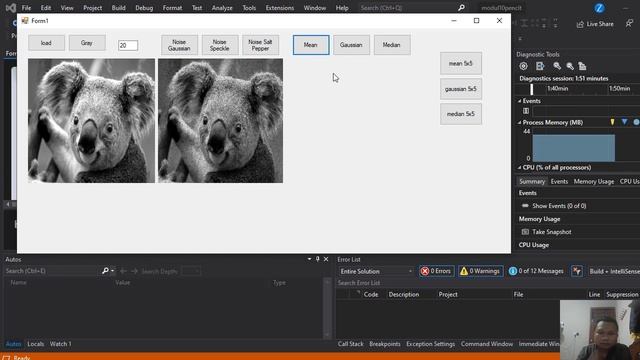Toggle blue snapshot marker in Process Memory
Viewport: 640px width, 360px height.
(624, 122)
